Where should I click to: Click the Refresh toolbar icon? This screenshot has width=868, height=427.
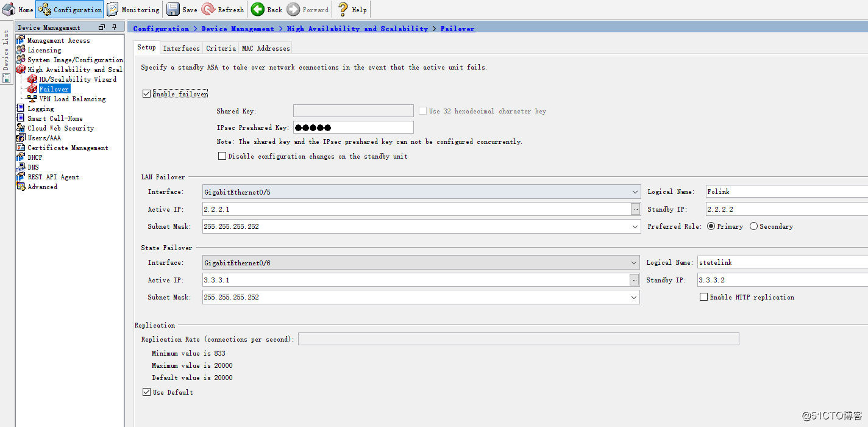click(x=208, y=9)
